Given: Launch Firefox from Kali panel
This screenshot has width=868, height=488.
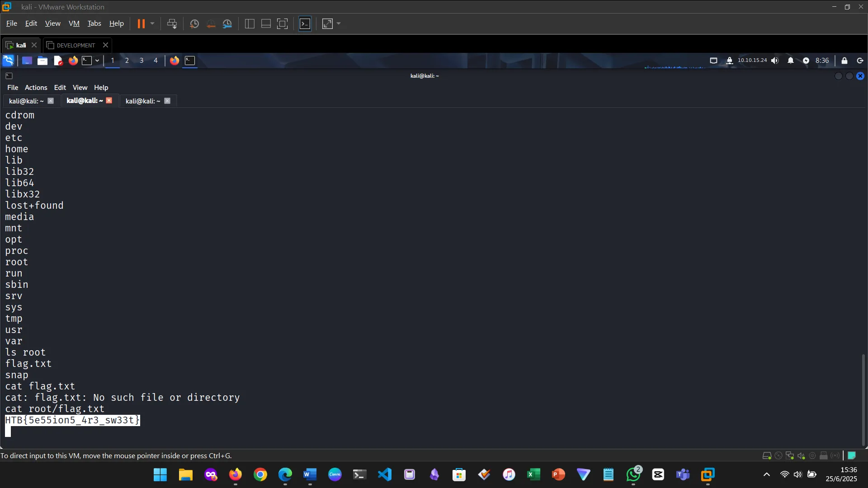Looking at the screenshot, I should (x=73, y=61).
